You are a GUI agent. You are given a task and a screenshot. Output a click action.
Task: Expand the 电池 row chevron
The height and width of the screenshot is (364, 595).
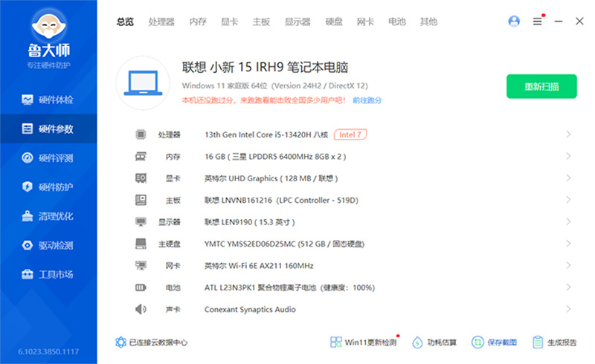[568, 287]
